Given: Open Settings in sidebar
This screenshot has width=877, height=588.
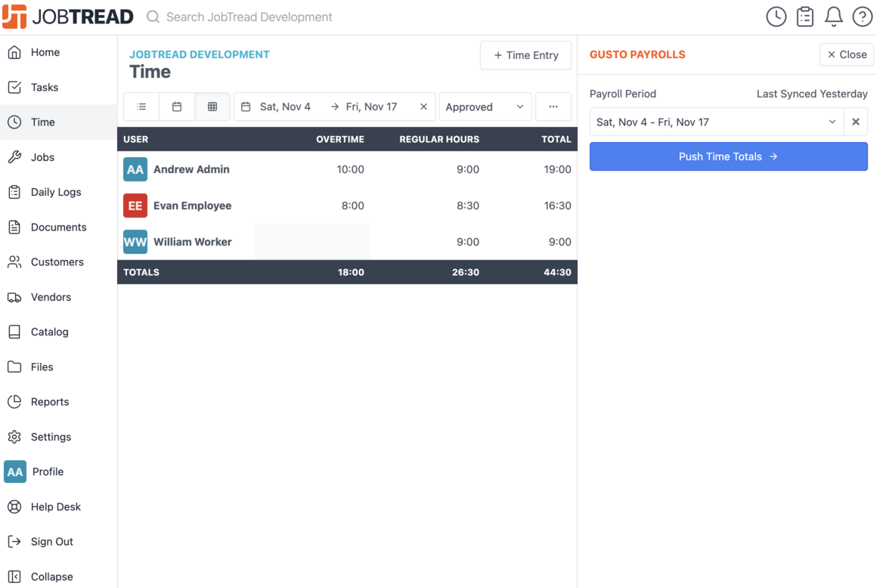Looking at the screenshot, I should coord(58,437).
